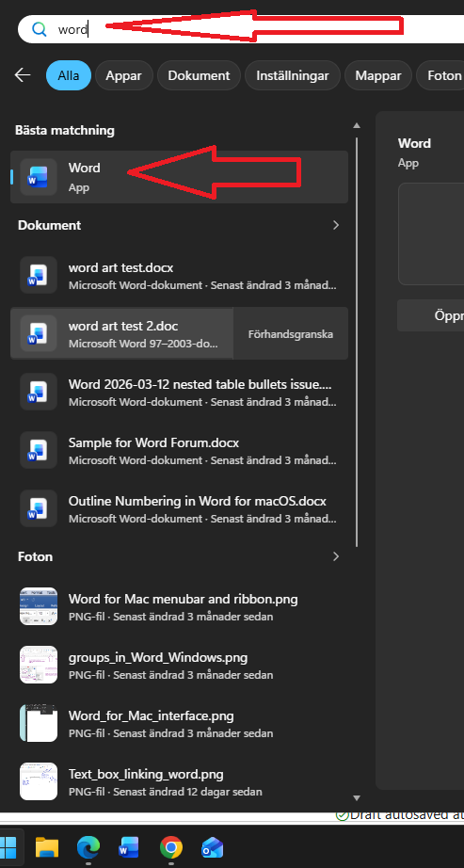The width and height of the screenshot is (464, 868).
Task: Open Outlook from the taskbar
Action: 212,847
